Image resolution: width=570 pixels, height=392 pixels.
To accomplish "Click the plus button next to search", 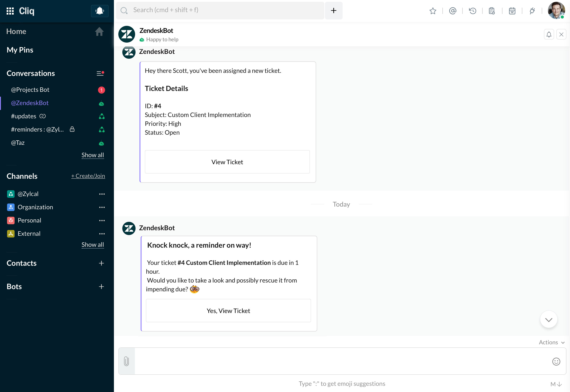I will [x=334, y=11].
